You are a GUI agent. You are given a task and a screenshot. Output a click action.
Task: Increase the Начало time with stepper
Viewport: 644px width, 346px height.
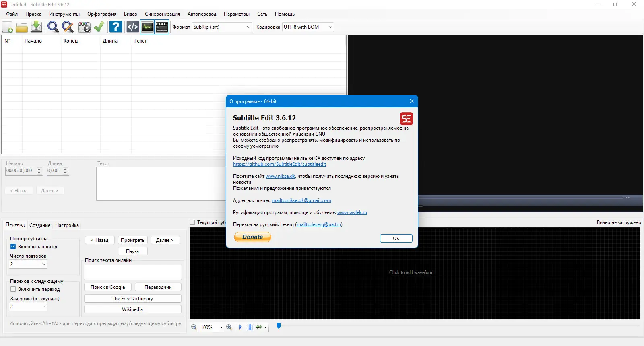coord(39,169)
